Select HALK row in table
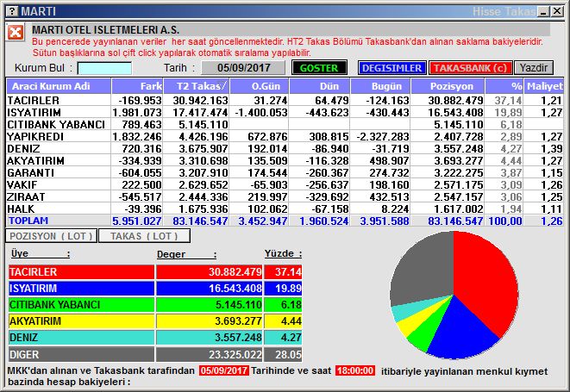570x392 pixels. [285, 208]
